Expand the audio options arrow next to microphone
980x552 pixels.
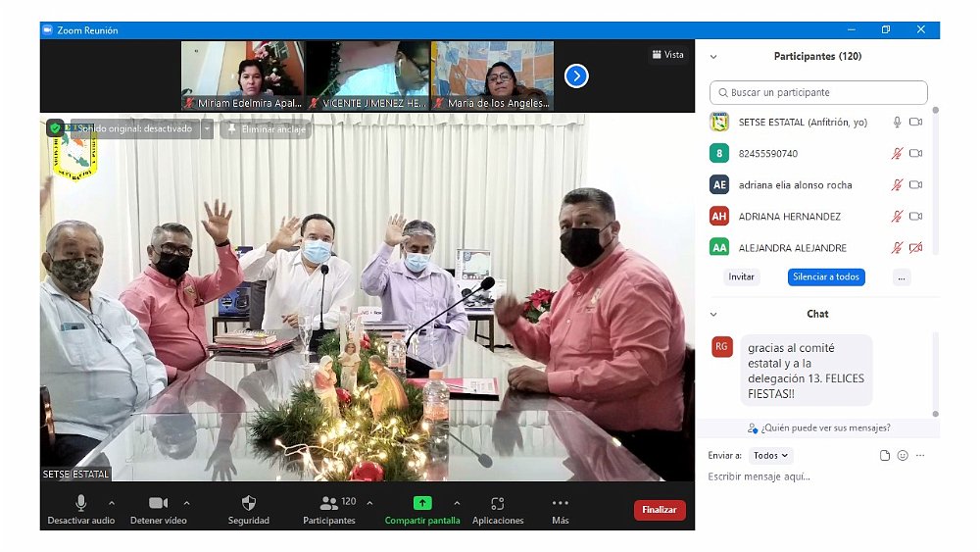[x=111, y=503]
